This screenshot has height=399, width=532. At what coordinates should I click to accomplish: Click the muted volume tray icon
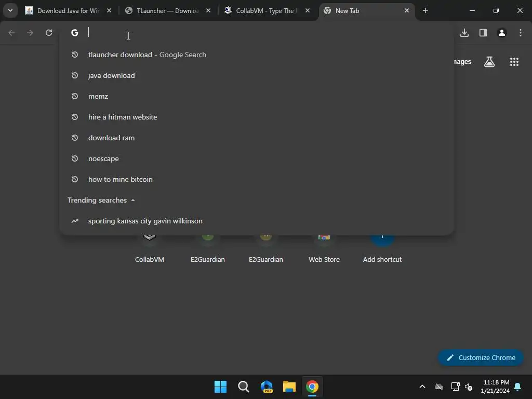(469, 387)
